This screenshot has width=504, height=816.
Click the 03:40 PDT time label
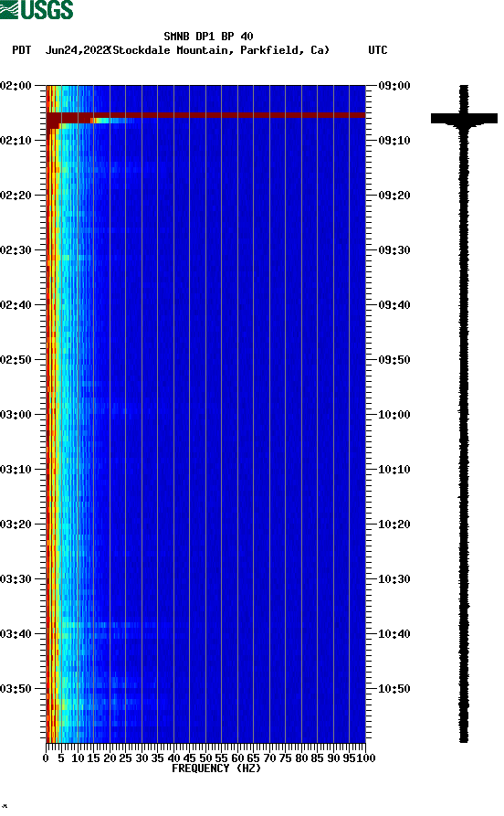[16, 634]
